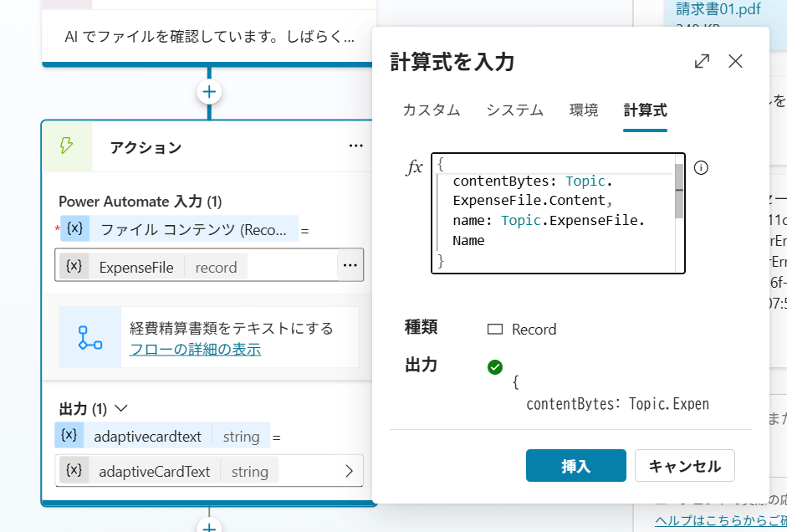
Task: Click the lightning action icon in node header
Action: click(x=66, y=146)
